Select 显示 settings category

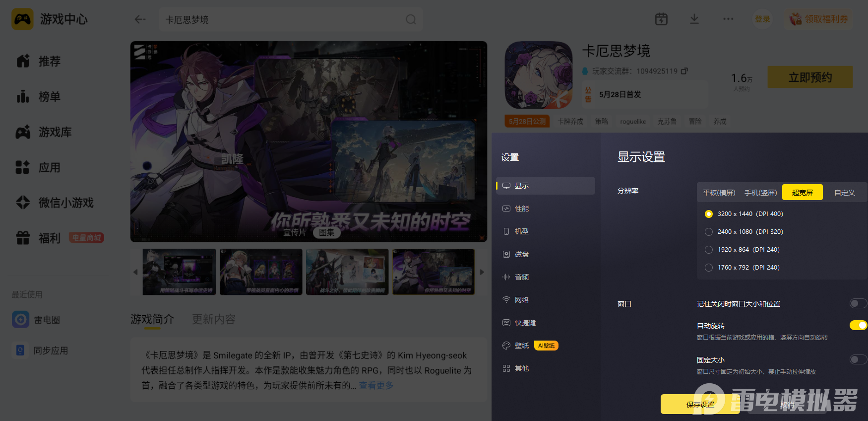546,186
